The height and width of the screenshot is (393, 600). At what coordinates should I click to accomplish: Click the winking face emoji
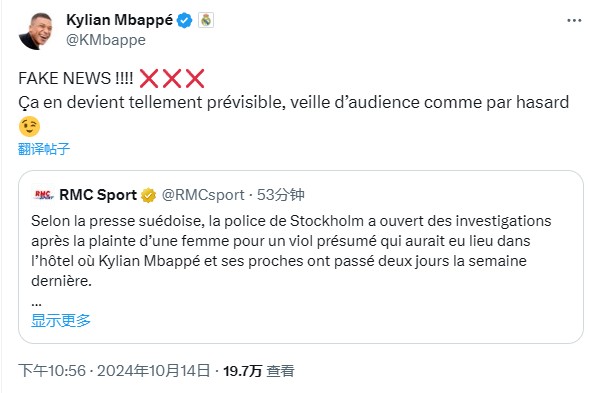click(x=29, y=127)
